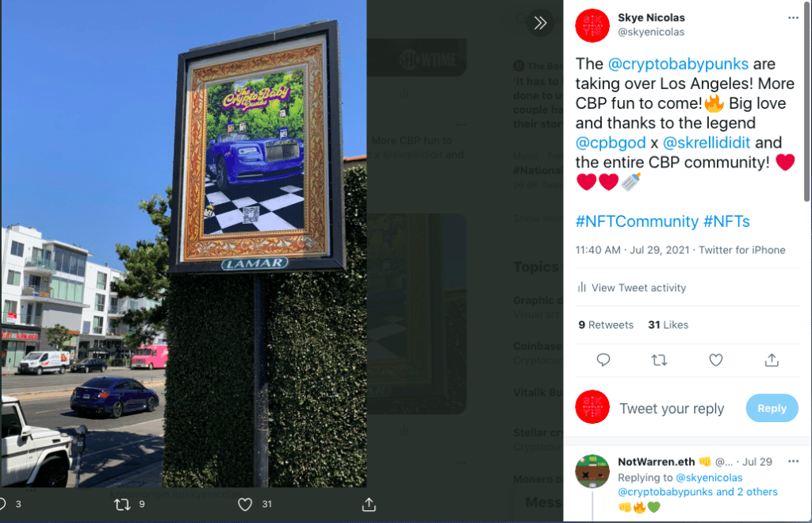Like the tweet with the heart icon in panel

pos(716,360)
